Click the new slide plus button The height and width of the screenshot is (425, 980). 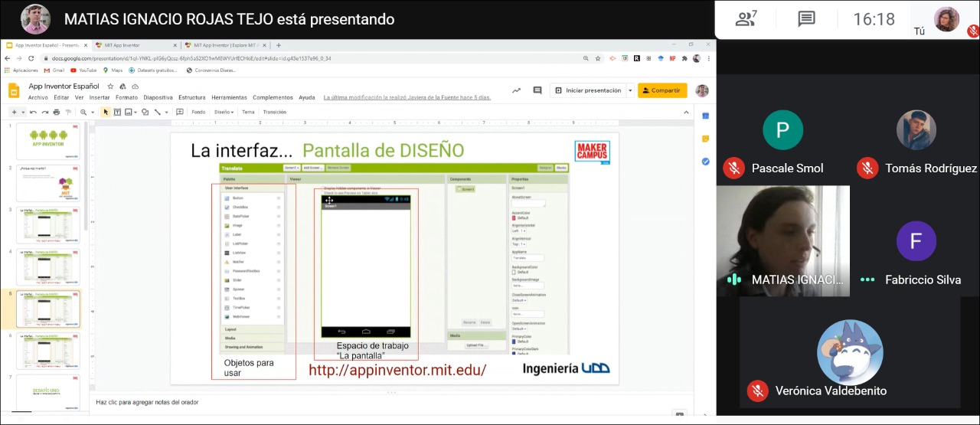[x=13, y=112]
